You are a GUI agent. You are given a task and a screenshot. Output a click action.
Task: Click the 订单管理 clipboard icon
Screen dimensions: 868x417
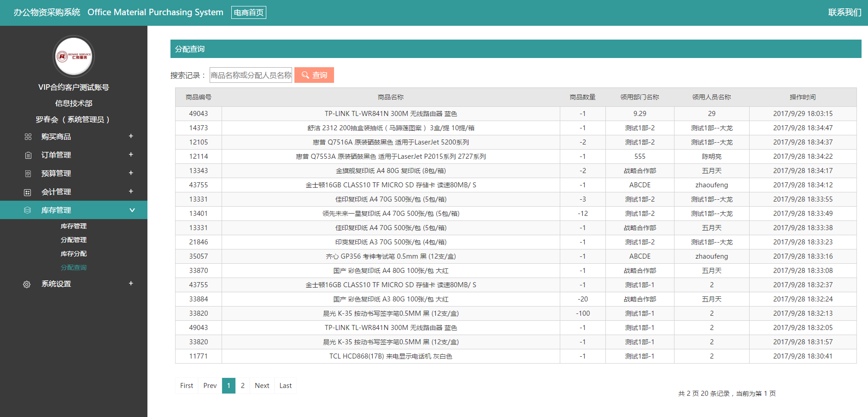(x=28, y=155)
